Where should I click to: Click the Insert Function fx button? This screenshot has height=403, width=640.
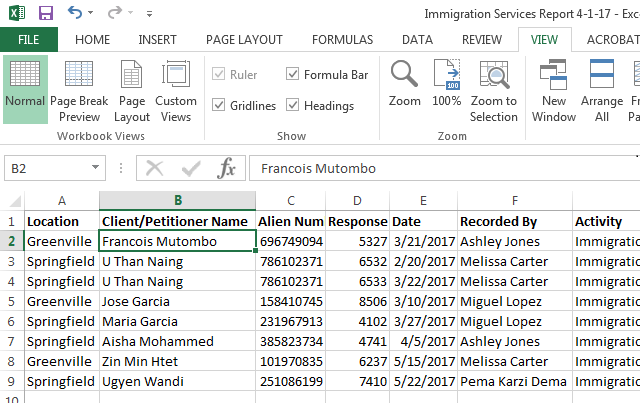[x=227, y=169]
